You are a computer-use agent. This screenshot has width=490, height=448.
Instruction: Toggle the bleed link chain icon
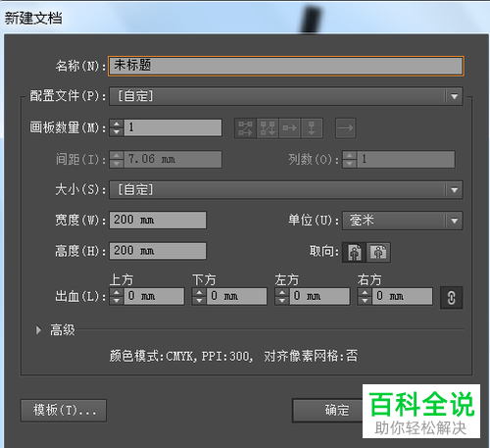[x=451, y=298]
